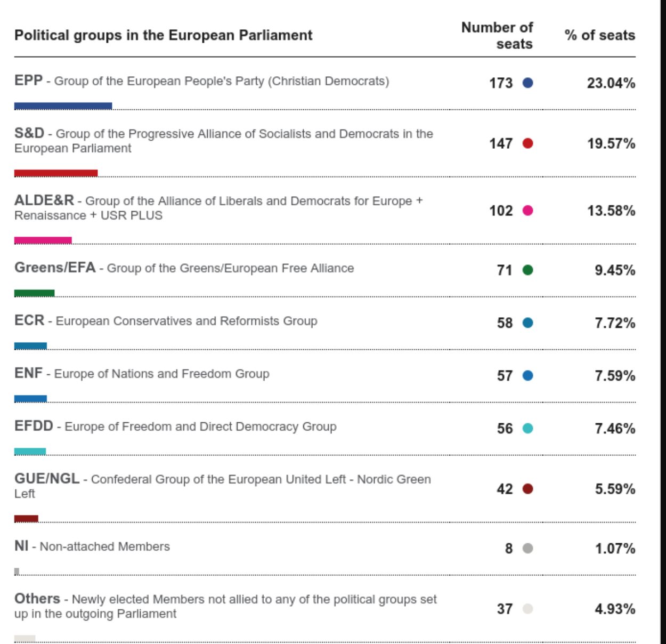Click the pale dot beside Others seats
Viewport: 666px width, 644px height.
pyautogui.click(x=527, y=609)
